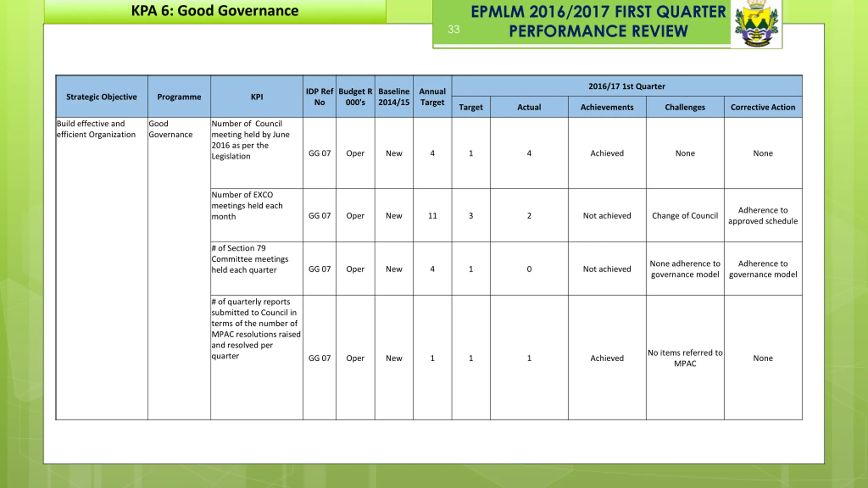The height and width of the screenshot is (488, 868).
Task: Click the 'Change of Council' challenge cell
Action: pos(685,216)
